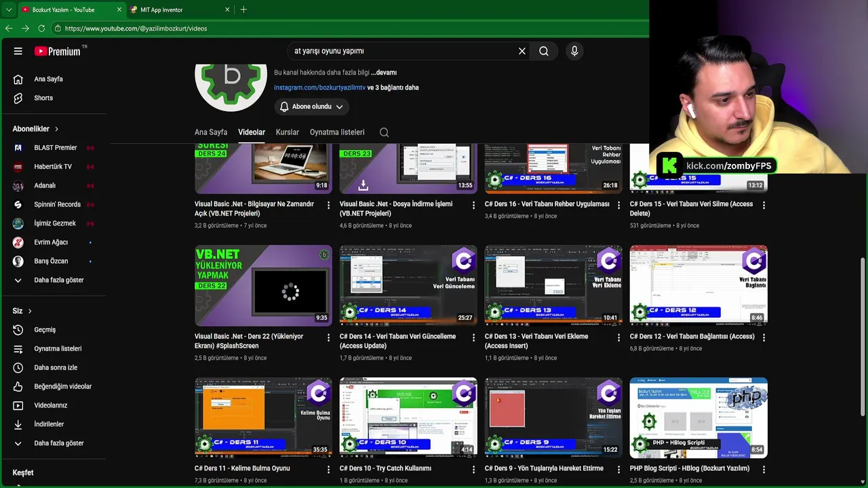Image resolution: width=868 pixels, height=488 pixels.
Task: Open instagram.com/bozkurtyazilimtv link
Action: [319, 87]
